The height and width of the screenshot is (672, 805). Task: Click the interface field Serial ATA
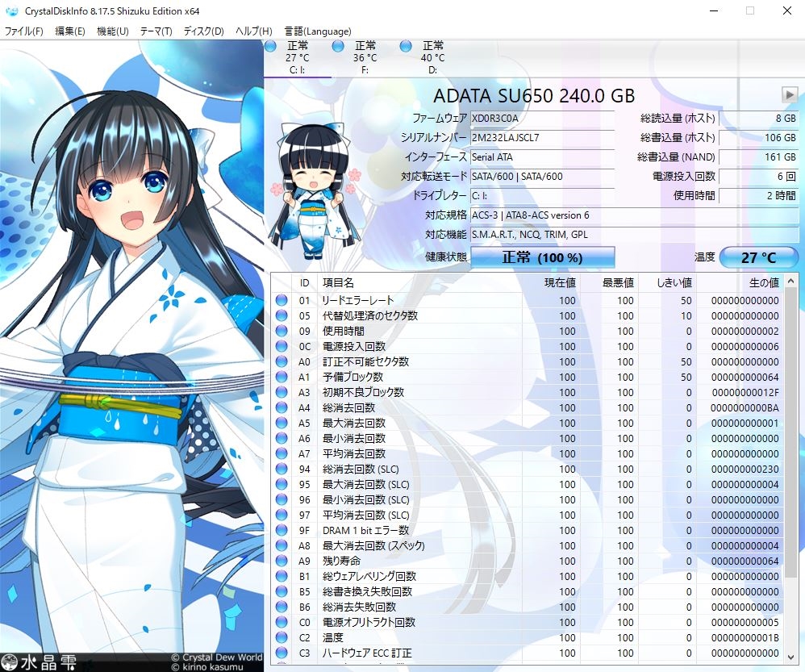point(542,157)
